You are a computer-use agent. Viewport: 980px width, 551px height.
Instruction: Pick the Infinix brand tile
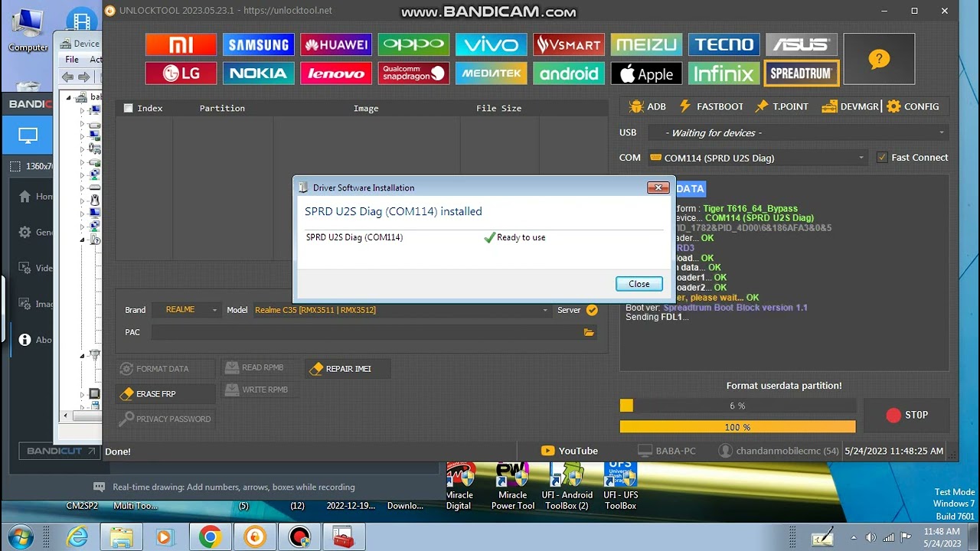click(724, 73)
